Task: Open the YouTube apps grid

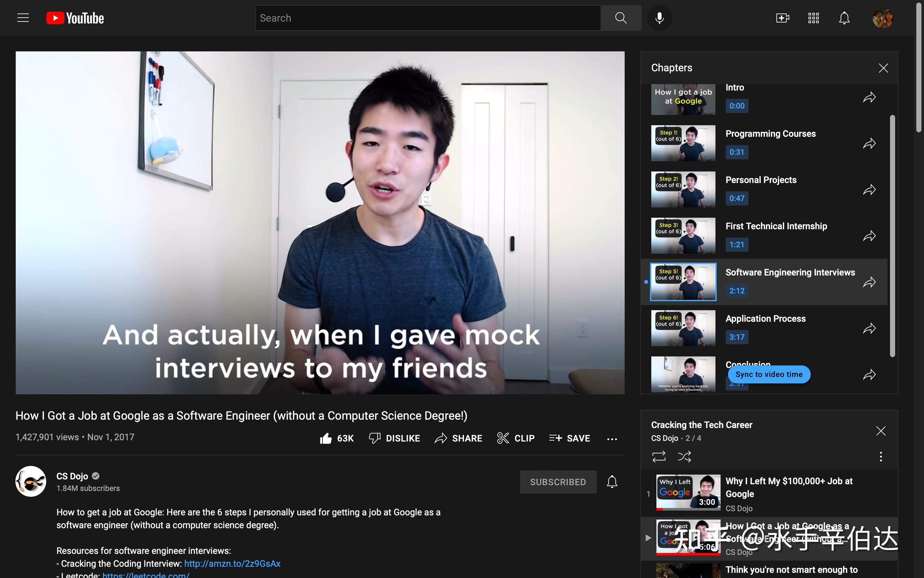Action: tap(813, 18)
